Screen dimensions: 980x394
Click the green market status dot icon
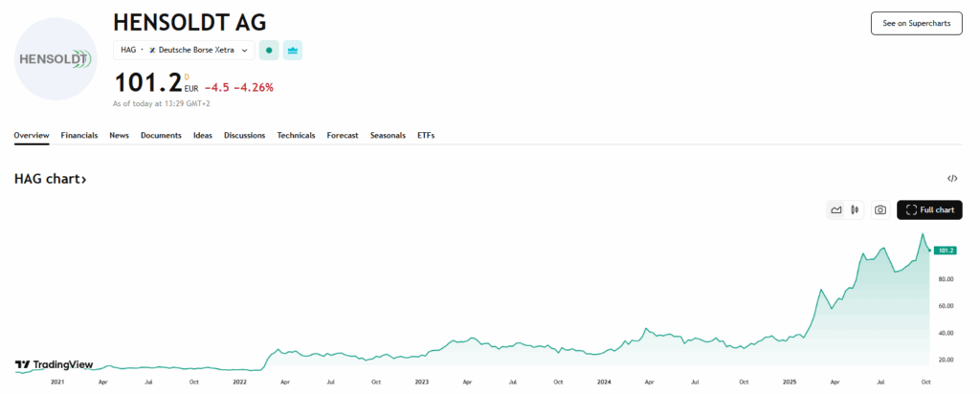pyautogui.click(x=269, y=50)
